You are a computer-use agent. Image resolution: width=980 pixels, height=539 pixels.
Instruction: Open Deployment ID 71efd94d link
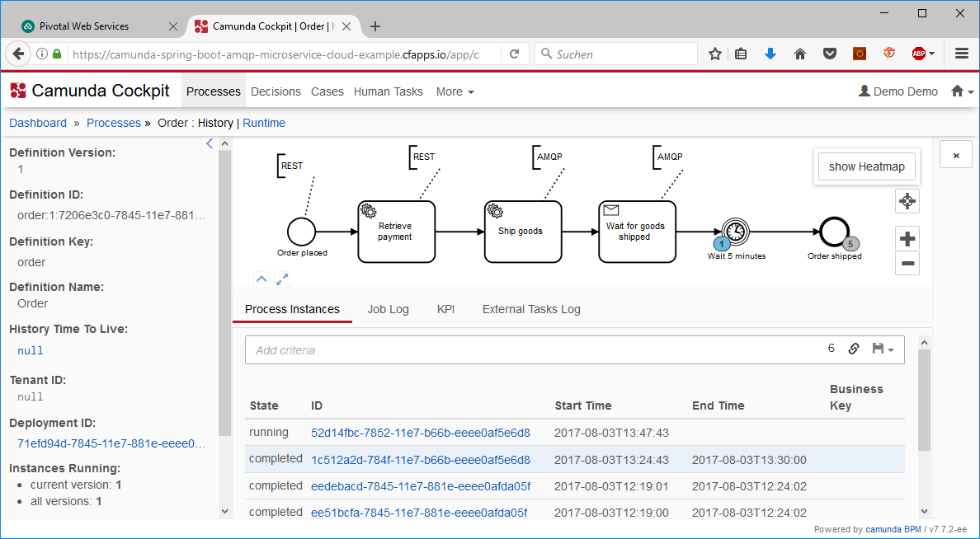click(x=111, y=444)
